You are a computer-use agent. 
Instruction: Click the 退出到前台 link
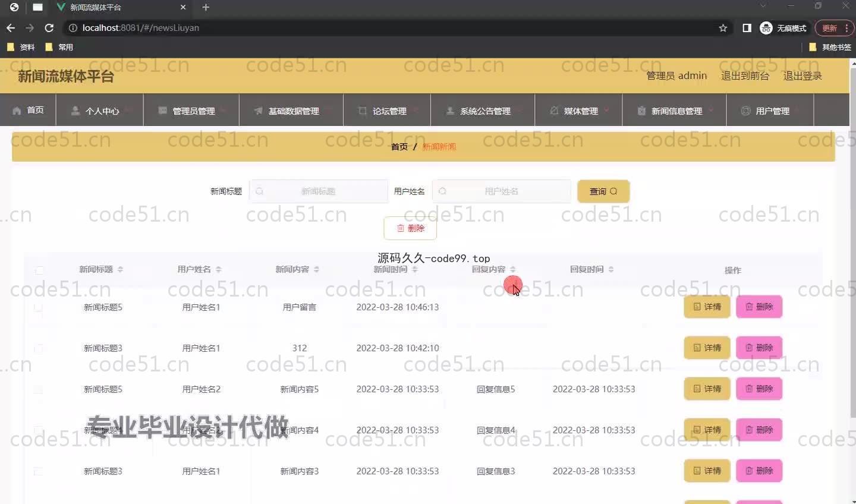click(745, 75)
